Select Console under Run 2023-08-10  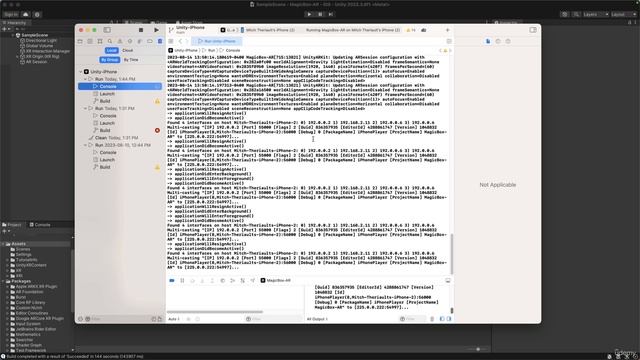[x=120, y=152]
